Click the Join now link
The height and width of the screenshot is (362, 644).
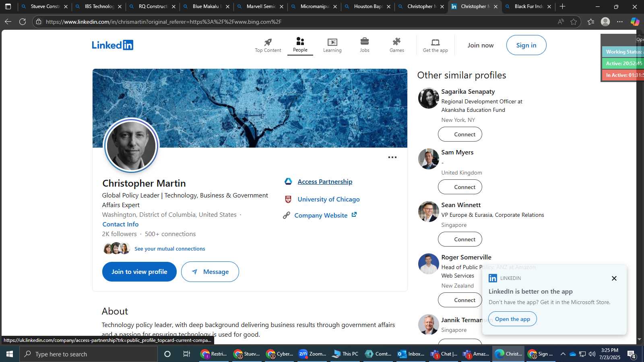(x=481, y=45)
